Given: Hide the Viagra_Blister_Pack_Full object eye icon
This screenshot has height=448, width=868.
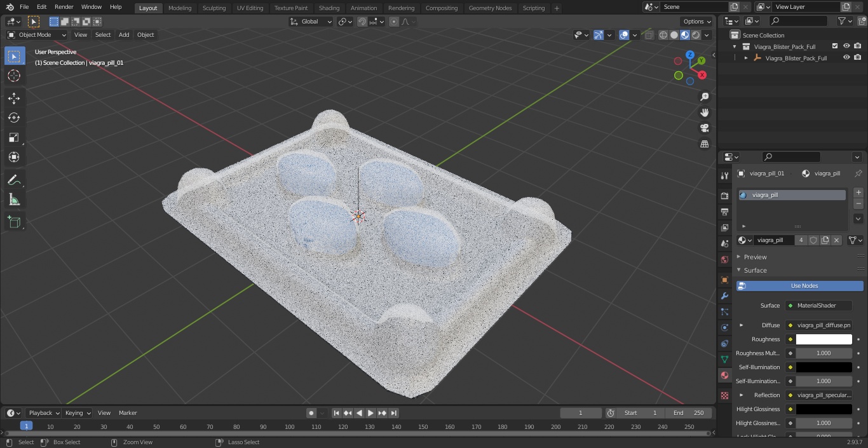Looking at the screenshot, I should pos(846,58).
